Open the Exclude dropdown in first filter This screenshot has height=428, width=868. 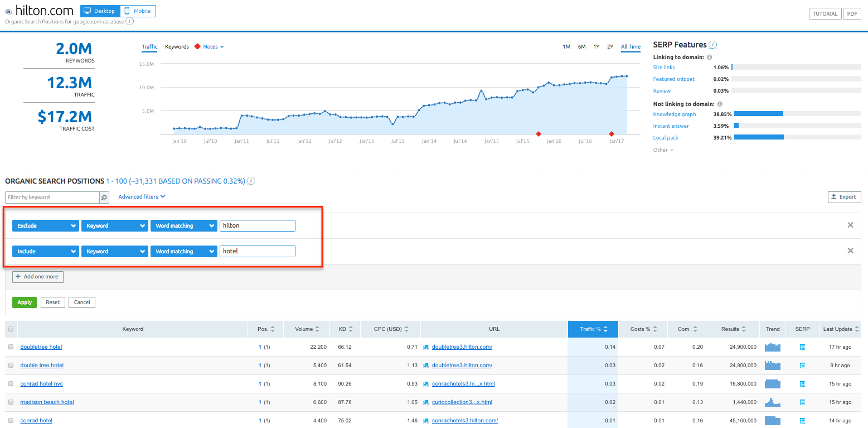46,226
